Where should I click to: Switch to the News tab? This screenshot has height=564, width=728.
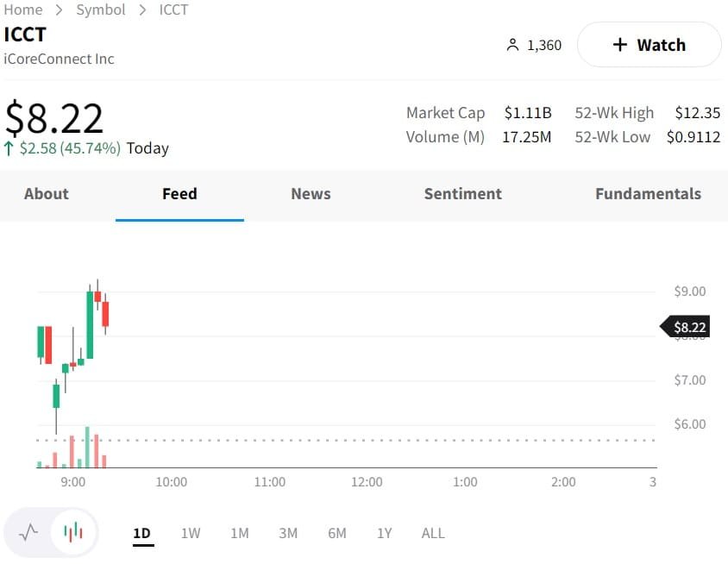(311, 194)
